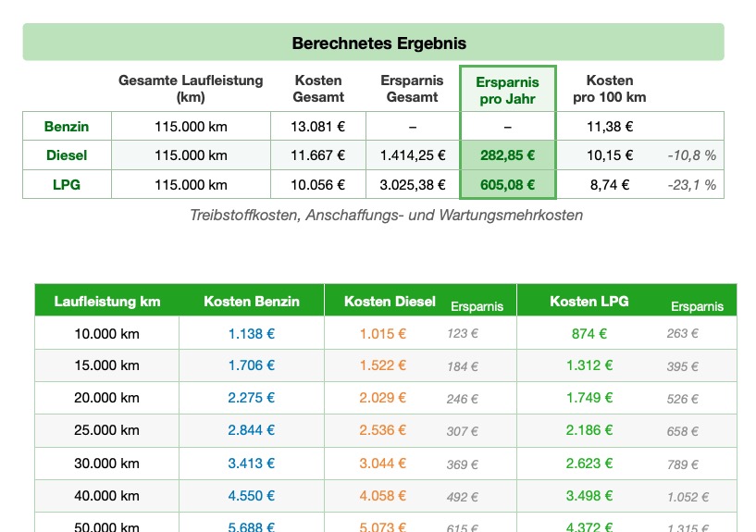Click the Diesel row label
This screenshot has height=532, width=756.
[67, 155]
